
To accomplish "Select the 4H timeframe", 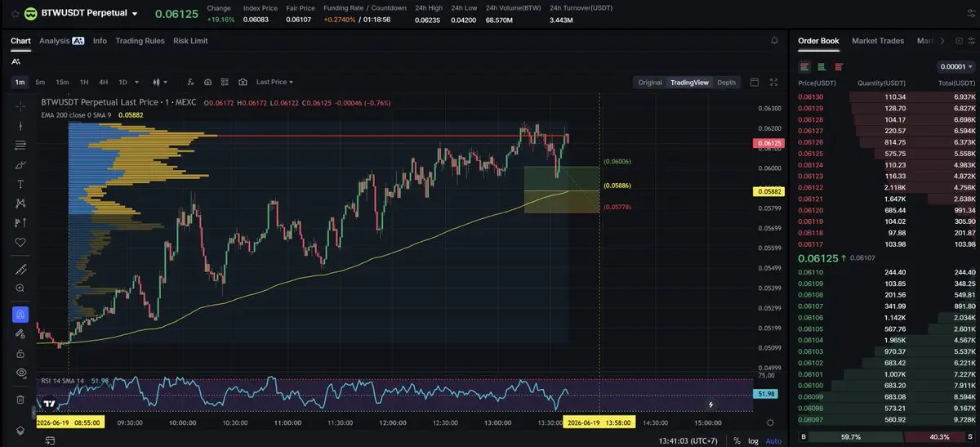I will pos(104,82).
